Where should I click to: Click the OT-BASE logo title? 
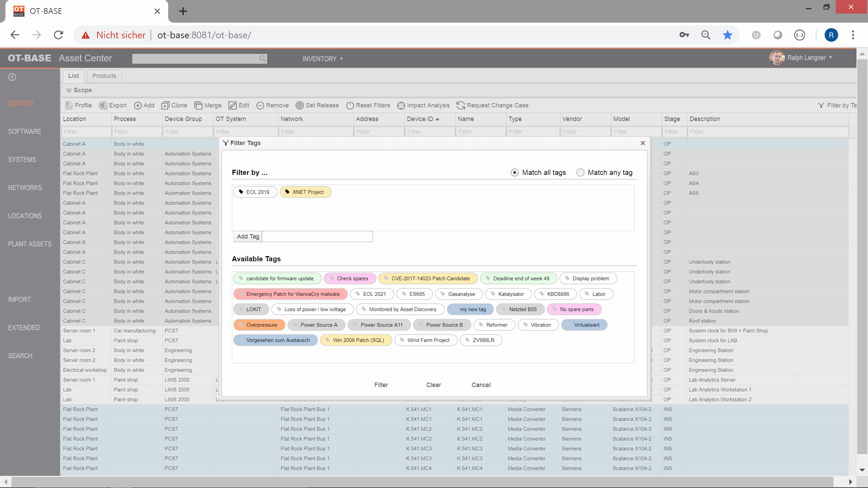click(x=29, y=58)
